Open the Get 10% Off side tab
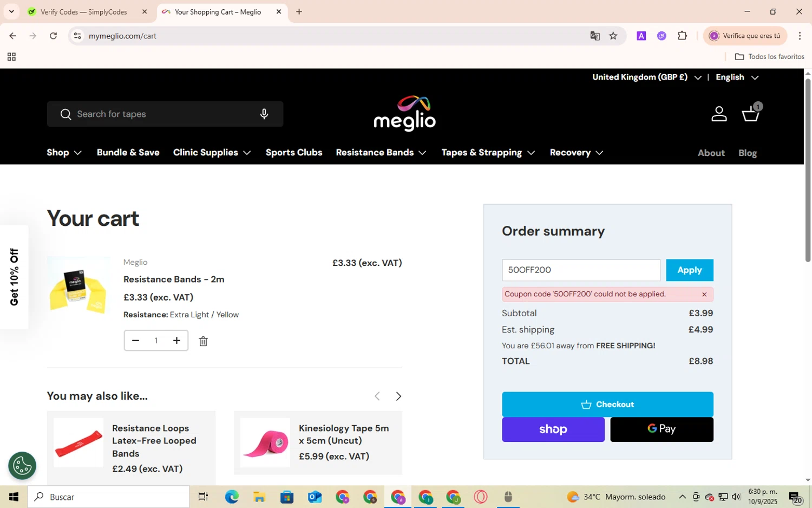 point(14,277)
